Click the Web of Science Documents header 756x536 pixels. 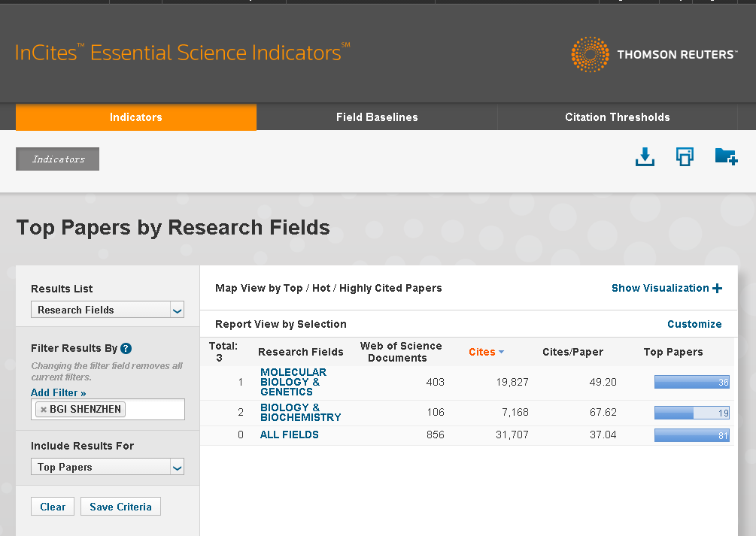click(401, 352)
